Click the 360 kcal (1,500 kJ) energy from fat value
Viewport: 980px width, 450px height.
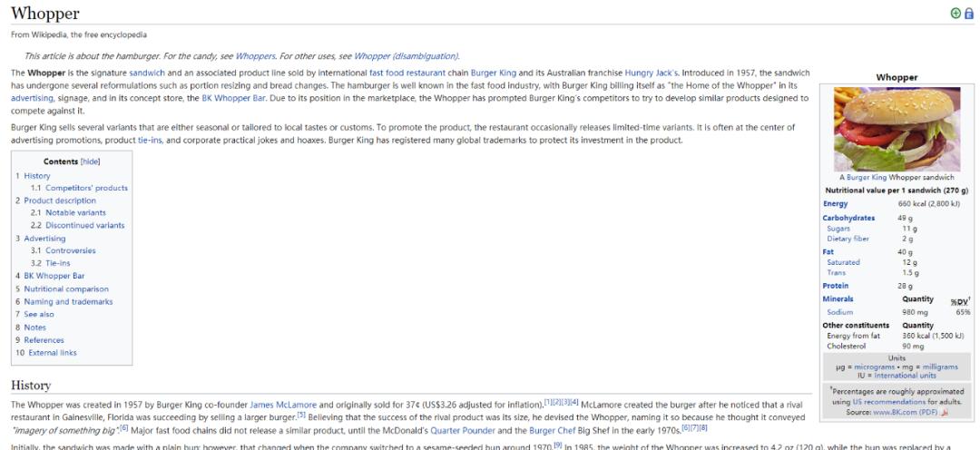(933, 337)
